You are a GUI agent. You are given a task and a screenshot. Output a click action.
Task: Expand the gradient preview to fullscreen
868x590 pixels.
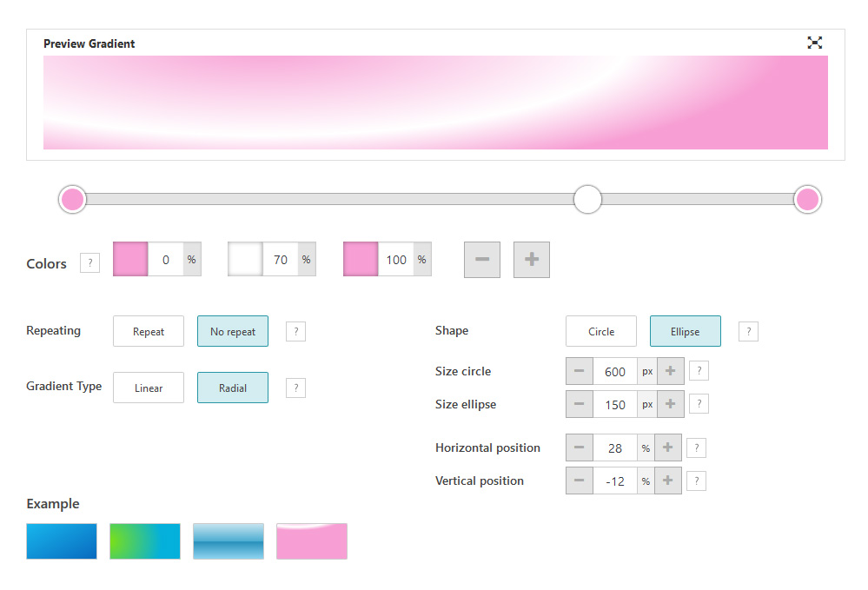tap(814, 43)
